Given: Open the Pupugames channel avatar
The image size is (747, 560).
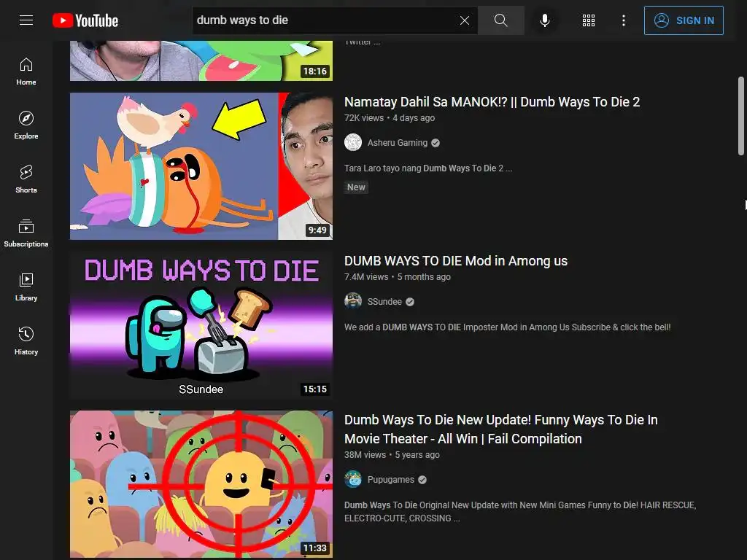Looking at the screenshot, I should 353,480.
